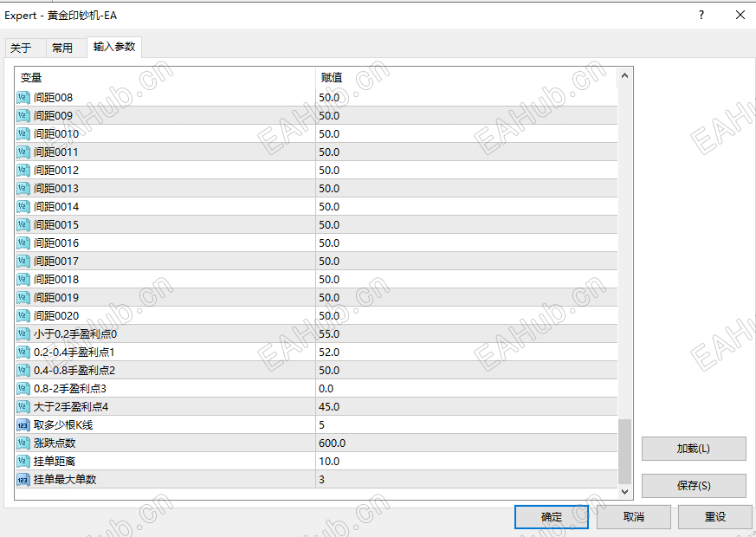
Task: Click the icon beside 大于2手盈利点4
Action: click(23, 406)
